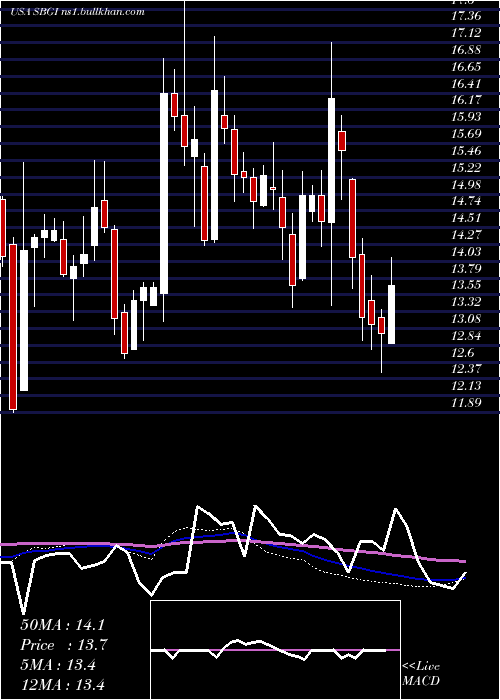Click the 13.32 price axis label
The height and width of the screenshot is (700, 500).
[466, 302]
